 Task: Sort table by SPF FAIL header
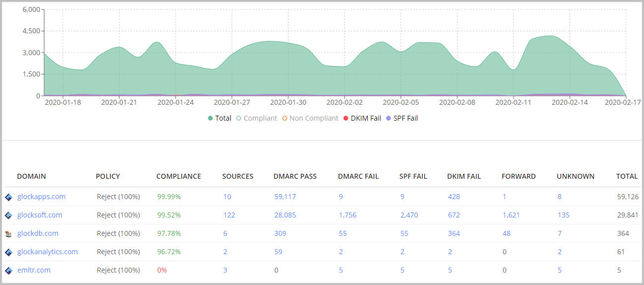(413, 176)
